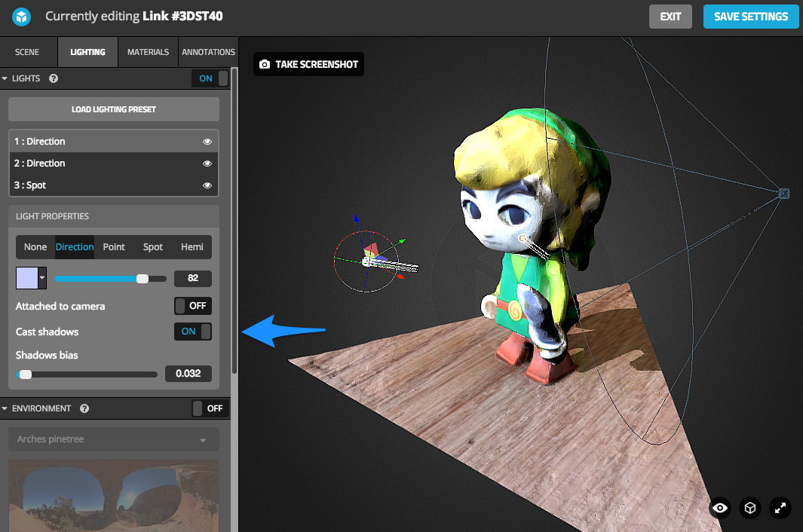This screenshot has height=532, width=803.
Task: Click the light intensity slider
Action: click(x=111, y=278)
